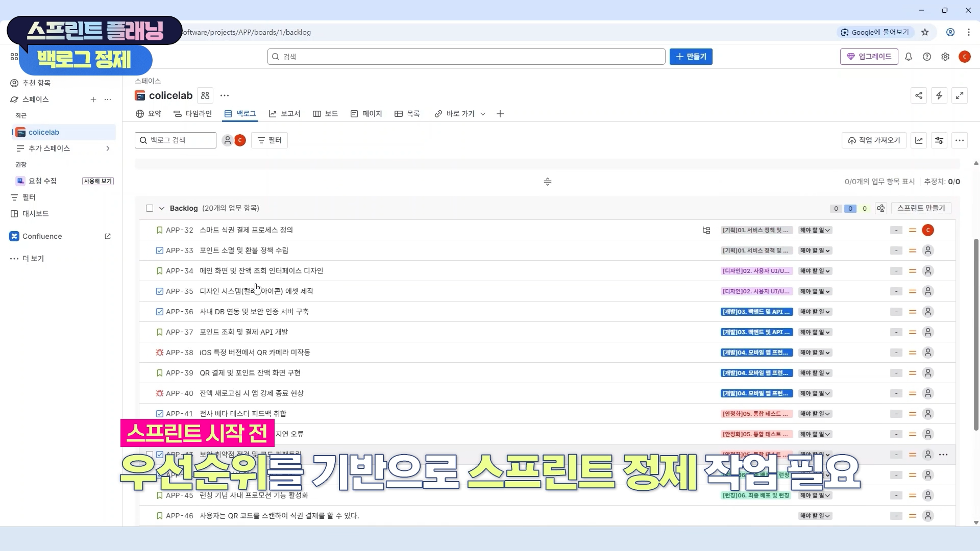Switch to the 타임라인 tab
Image resolution: width=980 pixels, height=551 pixels.
click(x=192, y=114)
